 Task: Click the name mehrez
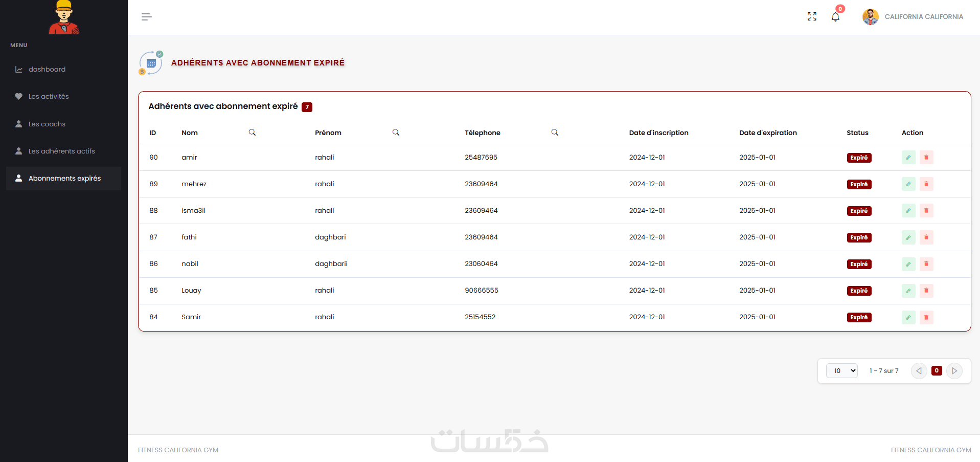tap(194, 184)
